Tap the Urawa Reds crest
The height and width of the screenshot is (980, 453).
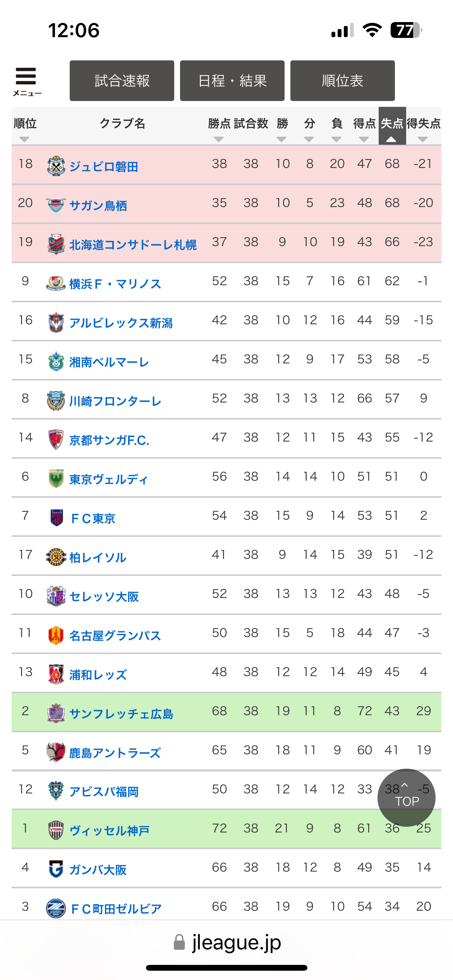[56, 674]
